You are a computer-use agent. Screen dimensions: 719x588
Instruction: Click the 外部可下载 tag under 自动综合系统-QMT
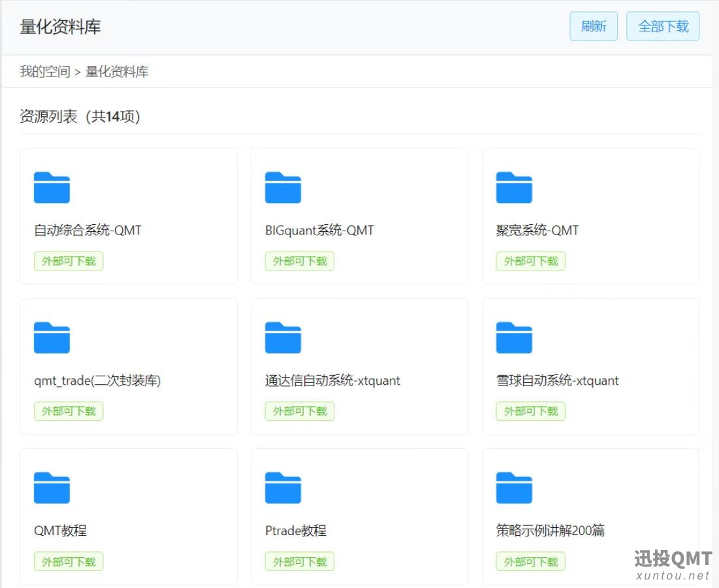[69, 261]
